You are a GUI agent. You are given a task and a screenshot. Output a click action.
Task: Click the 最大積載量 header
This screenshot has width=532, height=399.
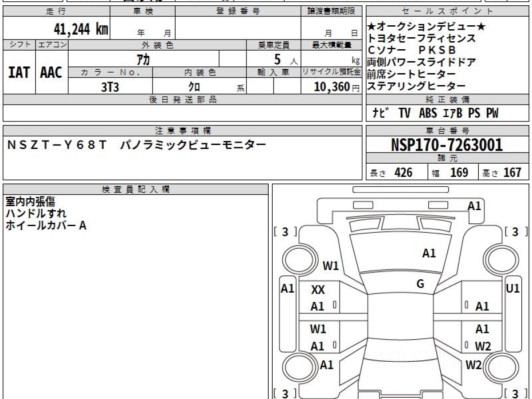click(332, 45)
